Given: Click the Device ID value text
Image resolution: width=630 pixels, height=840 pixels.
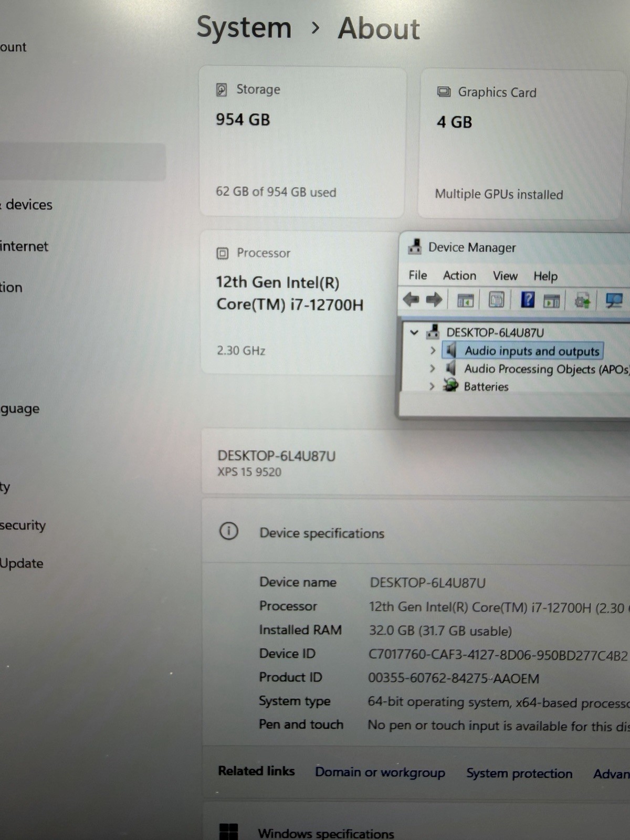Looking at the screenshot, I should click(x=498, y=655).
